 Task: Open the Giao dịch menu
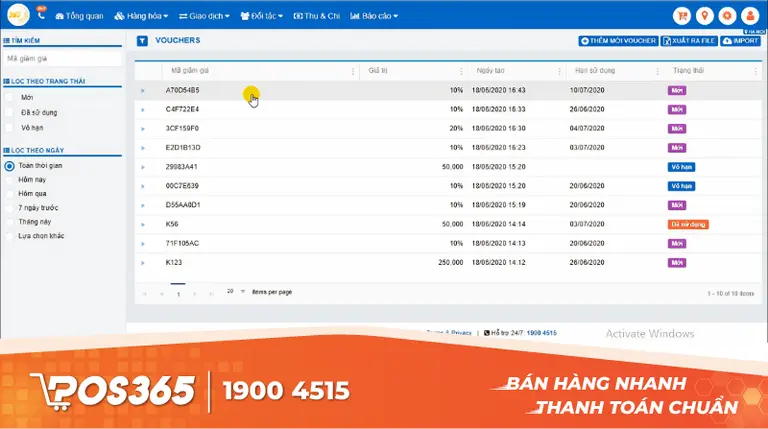tap(204, 16)
